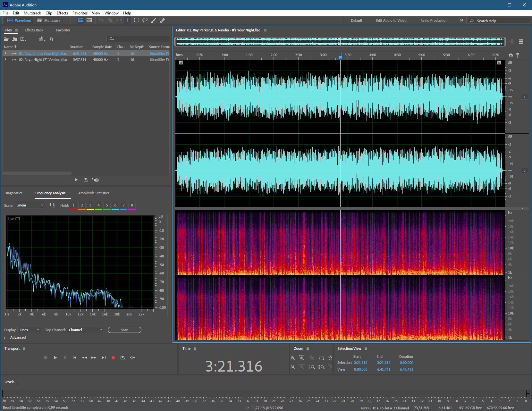Open the Files panel menu icon
The width and height of the screenshot is (532, 411).
coord(16,30)
